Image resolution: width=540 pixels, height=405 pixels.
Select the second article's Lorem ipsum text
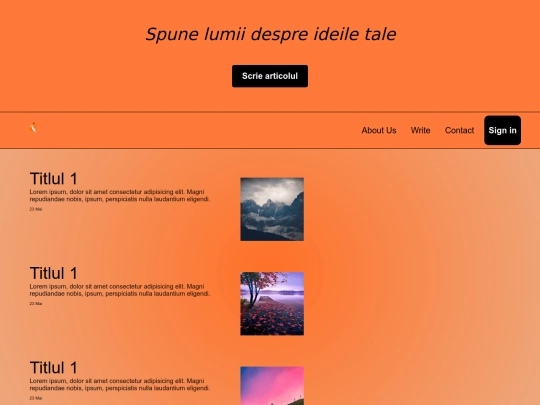(x=120, y=290)
